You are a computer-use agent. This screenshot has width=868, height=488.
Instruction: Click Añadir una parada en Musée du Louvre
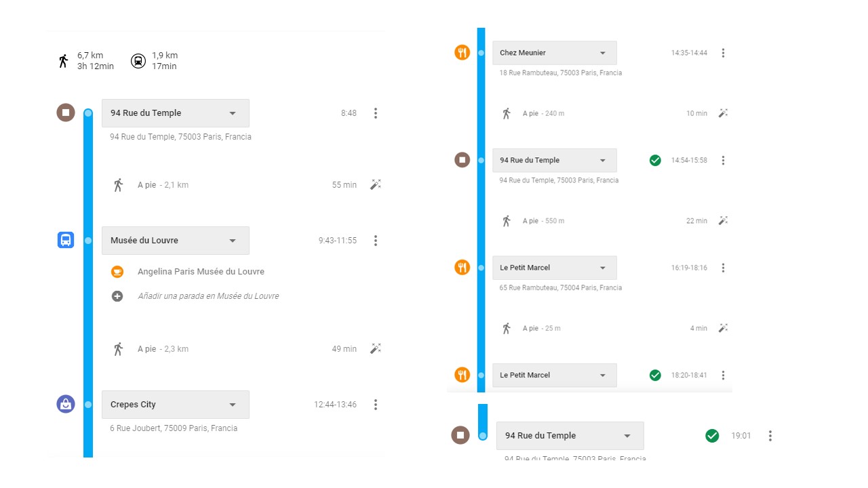208,296
